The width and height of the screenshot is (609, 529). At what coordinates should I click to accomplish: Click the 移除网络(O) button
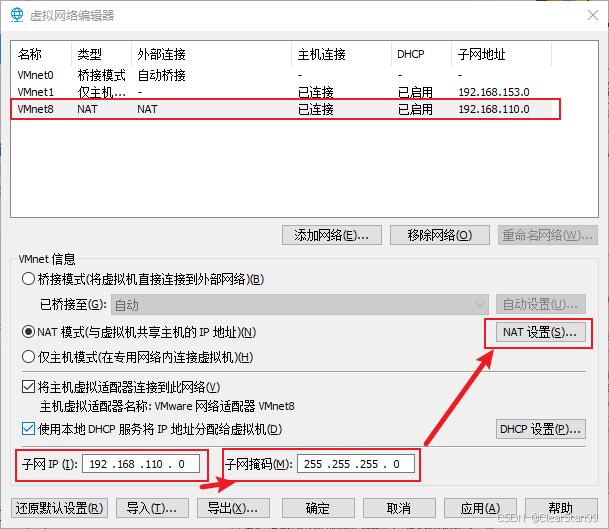click(440, 235)
